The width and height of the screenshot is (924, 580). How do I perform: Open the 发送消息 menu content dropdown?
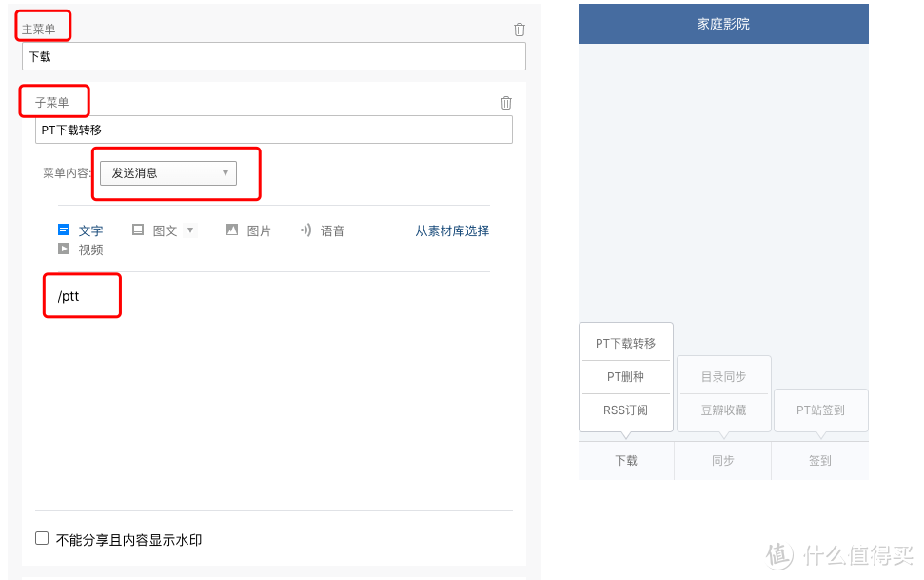168,173
